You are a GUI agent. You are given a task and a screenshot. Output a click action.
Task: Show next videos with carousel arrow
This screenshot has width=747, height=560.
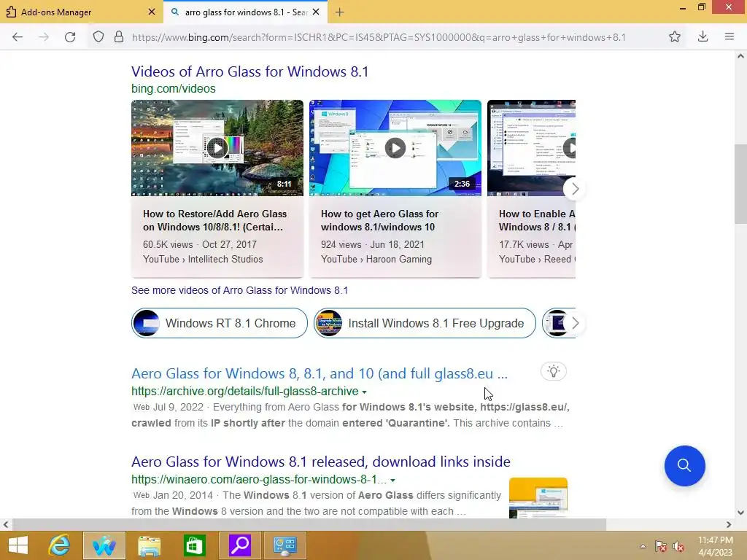(x=575, y=189)
